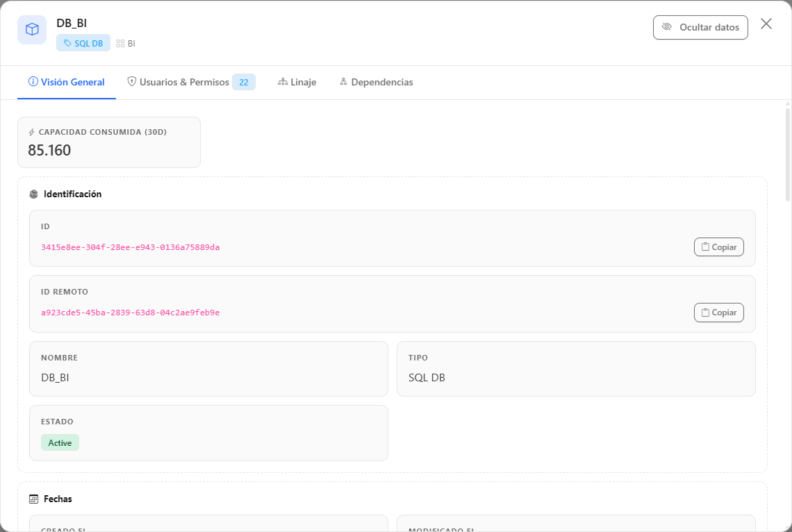Open the Visión General tab
The width and height of the screenshot is (792, 532).
(x=67, y=82)
